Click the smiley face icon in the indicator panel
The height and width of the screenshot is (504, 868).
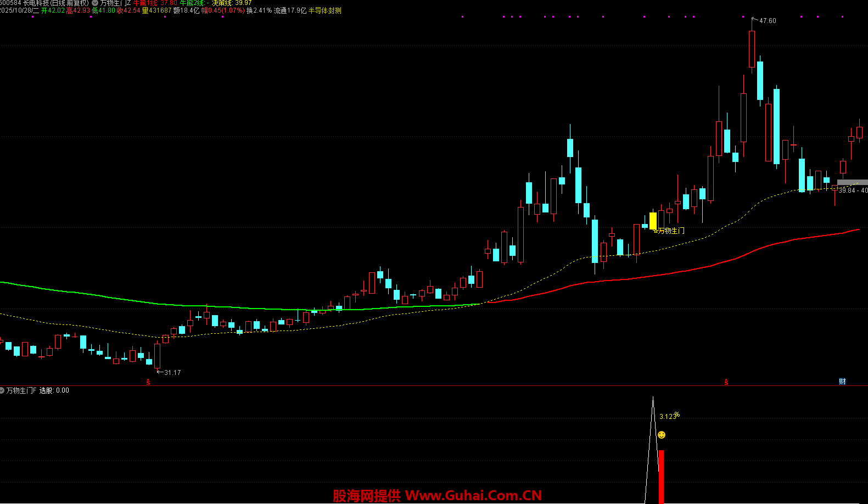point(662,435)
